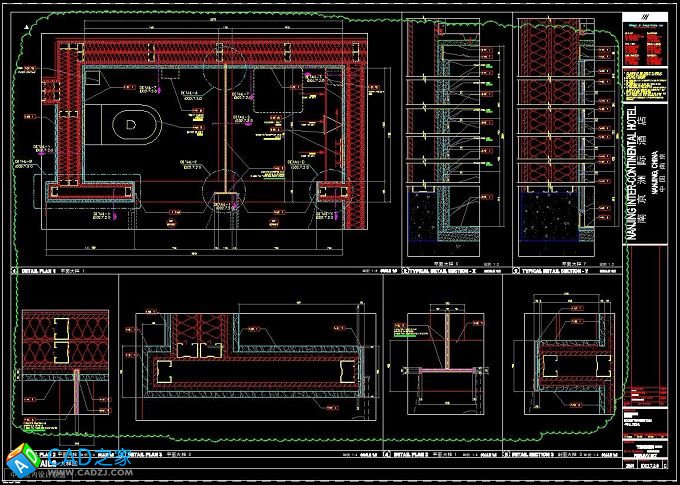Click the NANJING, CHINA text in title block
The height and width of the screenshot is (485, 680).
tap(654, 170)
